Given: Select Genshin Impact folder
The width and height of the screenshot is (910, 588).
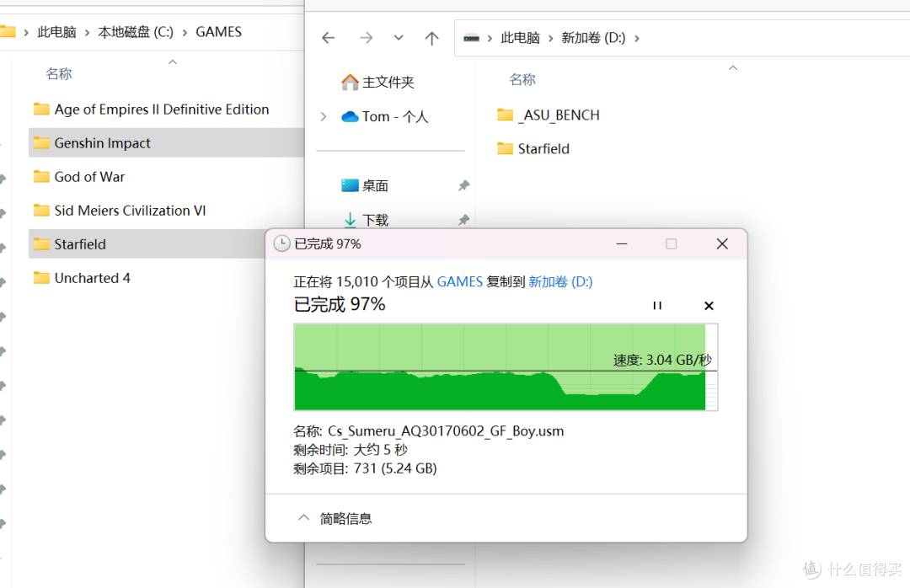Looking at the screenshot, I should pyautogui.click(x=167, y=143).
